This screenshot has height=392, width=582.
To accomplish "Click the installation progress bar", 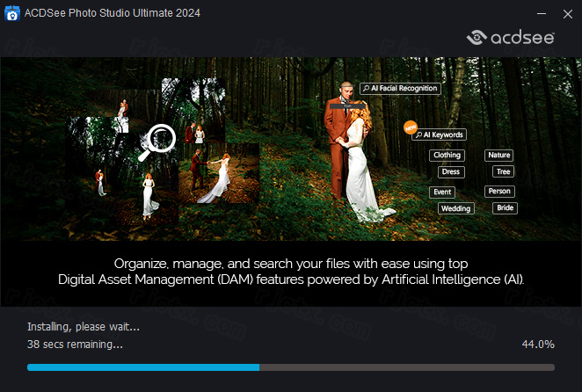I will pyautogui.click(x=291, y=367).
